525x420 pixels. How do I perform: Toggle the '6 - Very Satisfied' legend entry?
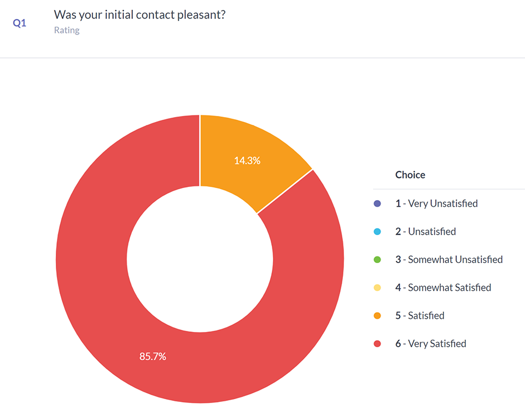(x=430, y=344)
